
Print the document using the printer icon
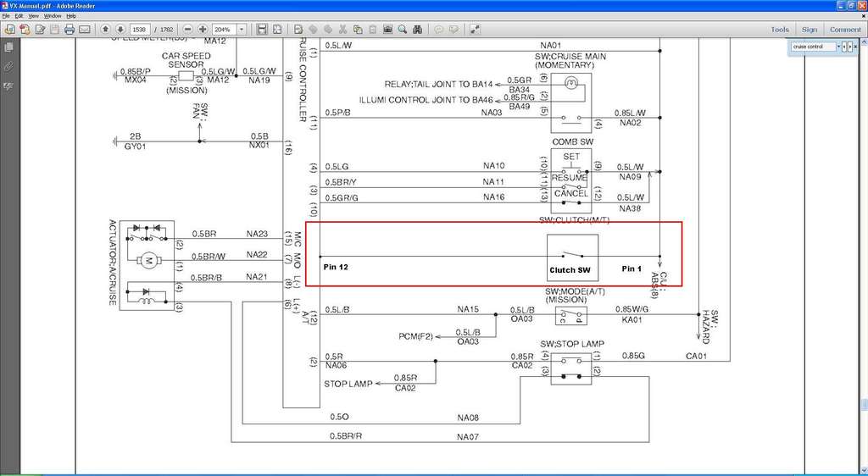(70, 30)
